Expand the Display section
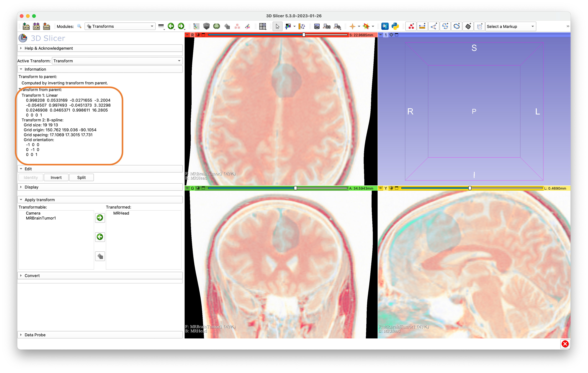Viewport: 588px width, 373px height. (x=31, y=187)
